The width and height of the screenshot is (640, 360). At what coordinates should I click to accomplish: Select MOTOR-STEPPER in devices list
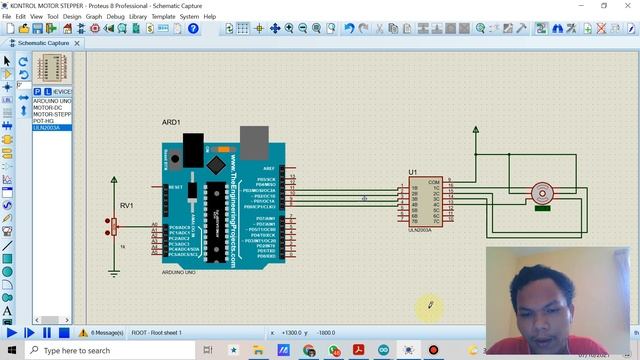point(52,114)
